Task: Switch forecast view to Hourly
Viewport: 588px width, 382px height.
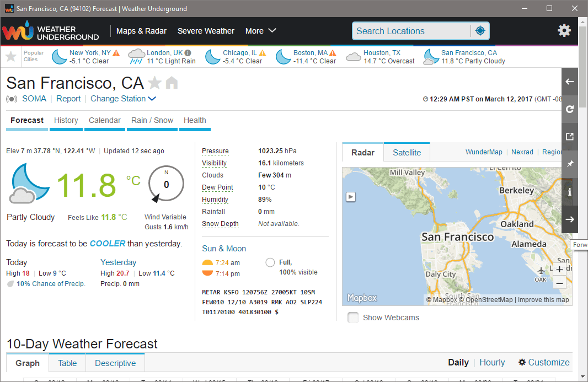Action: pos(492,363)
